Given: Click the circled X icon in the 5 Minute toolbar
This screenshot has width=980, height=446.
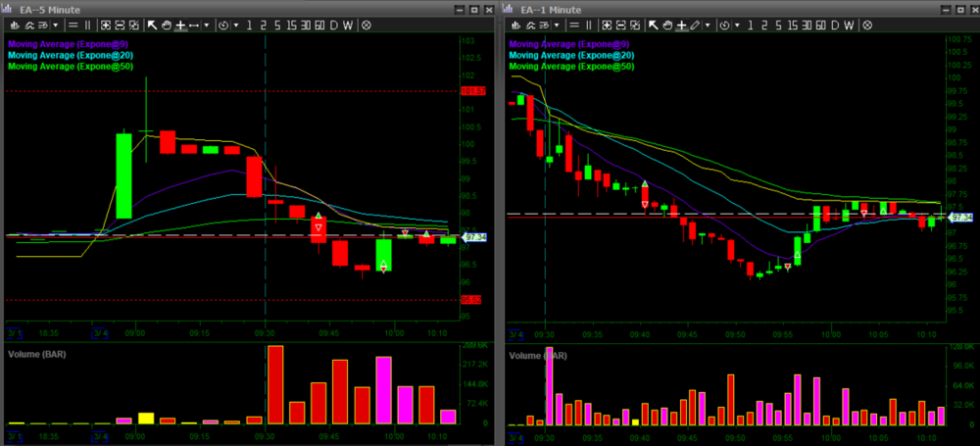Looking at the screenshot, I should (367, 25).
